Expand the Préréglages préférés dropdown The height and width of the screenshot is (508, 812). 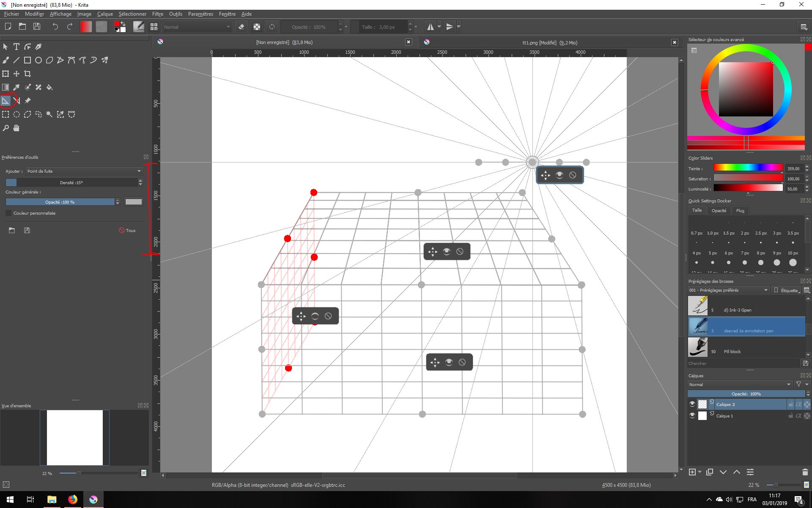pyautogui.click(x=728, y=290)
